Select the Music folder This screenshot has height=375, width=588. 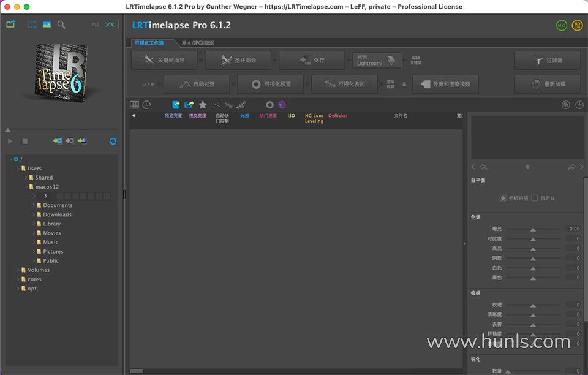coord(50,242)
